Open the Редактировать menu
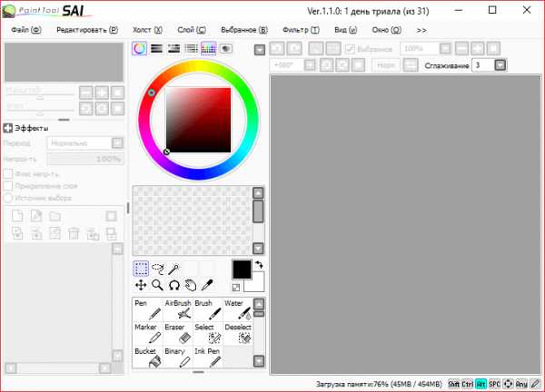The width and height of the screenshot is (545, 392). point(87,30)
